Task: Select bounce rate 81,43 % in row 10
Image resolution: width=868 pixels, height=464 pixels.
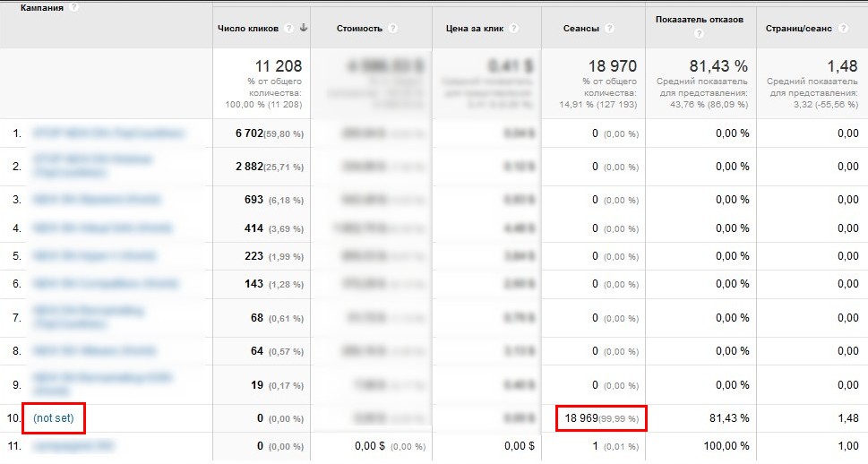Action: click(729, 418)
